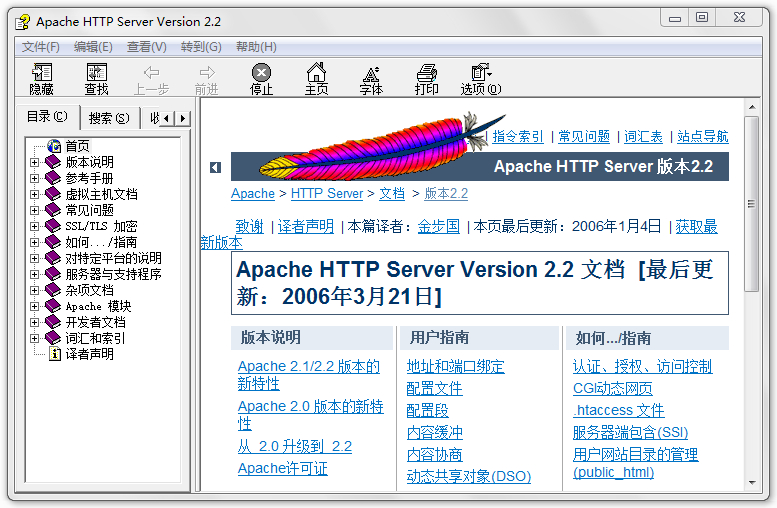777x508 pixels.
Task: Click the book icon beside 参考手册
Action: coord(53,177)
